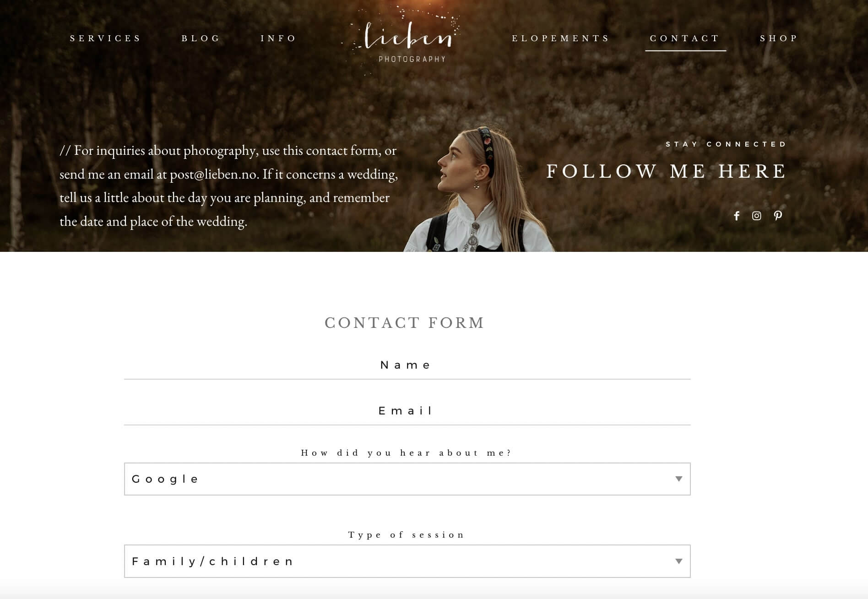868x599 pixels.
Task: Select the Contact nav item
Action: click(685, 38)
